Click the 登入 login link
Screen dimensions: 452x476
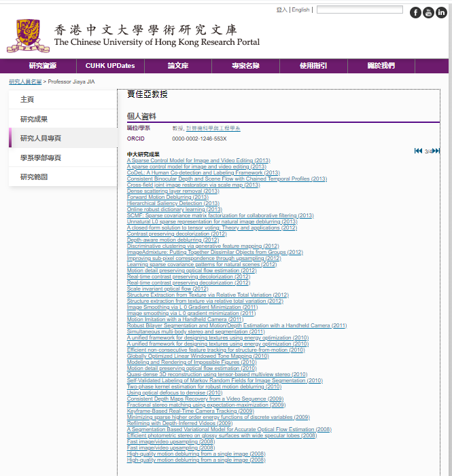[282, 10]
